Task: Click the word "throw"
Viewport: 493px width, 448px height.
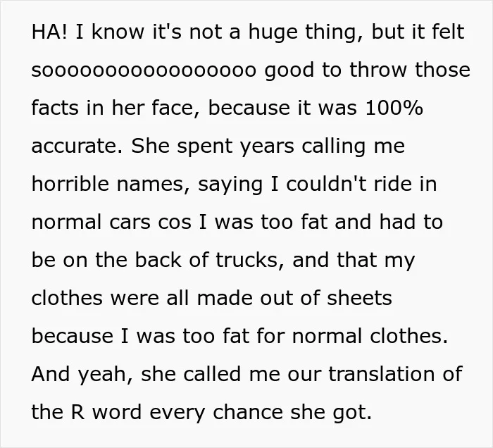Action: 378,70
